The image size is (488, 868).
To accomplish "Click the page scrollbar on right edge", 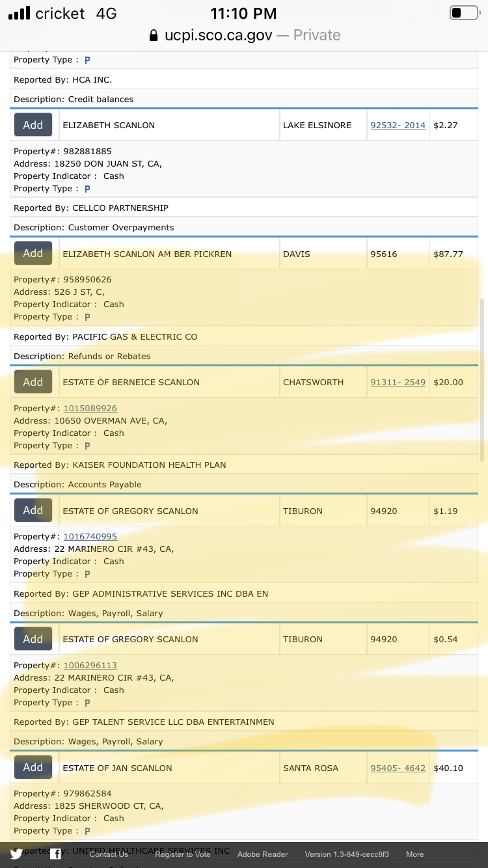I will 482,381.
